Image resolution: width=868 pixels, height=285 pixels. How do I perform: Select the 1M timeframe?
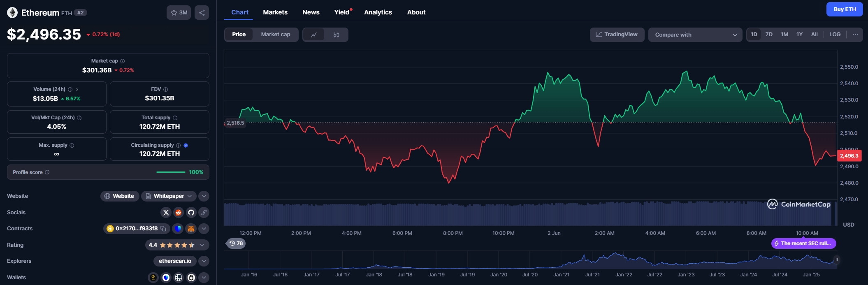tap(784, 35)
